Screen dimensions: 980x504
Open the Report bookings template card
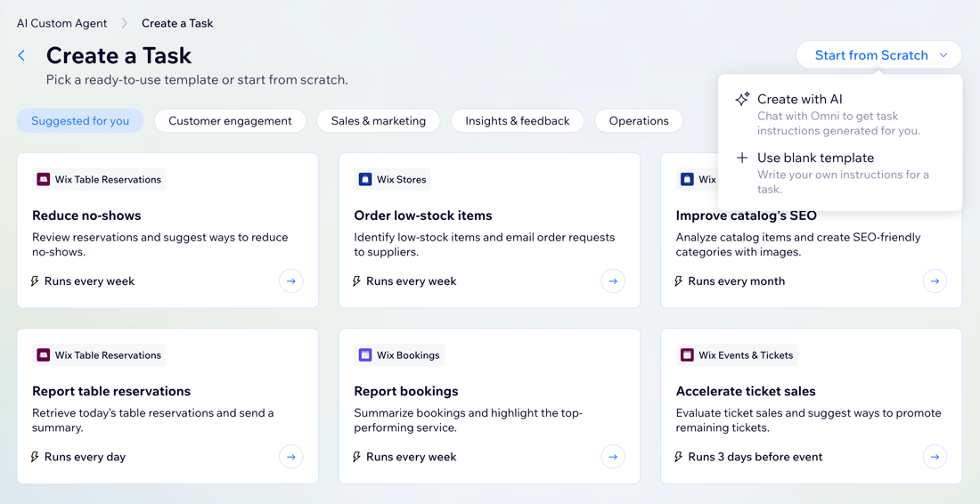pyautogui.click(x=488, y=405)
